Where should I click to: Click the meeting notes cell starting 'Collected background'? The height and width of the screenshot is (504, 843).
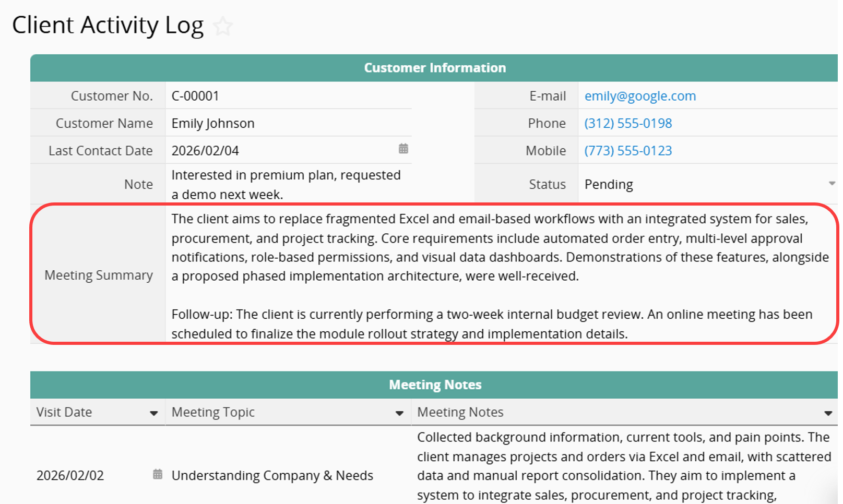click(623, 466)
